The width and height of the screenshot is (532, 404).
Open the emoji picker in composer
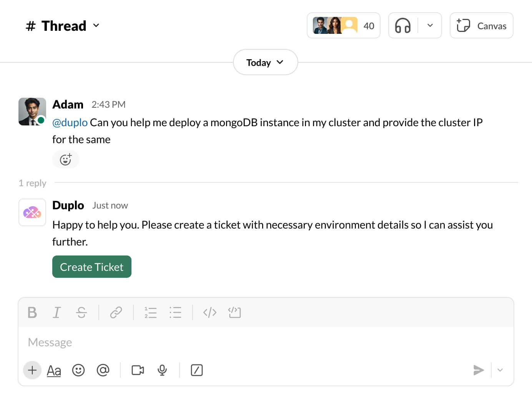78,370
